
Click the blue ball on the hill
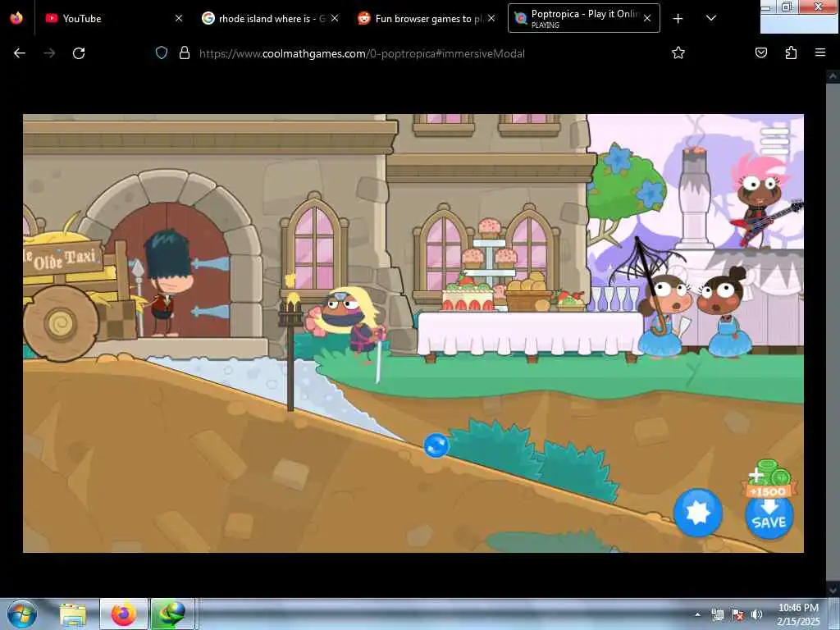[436, 445]
